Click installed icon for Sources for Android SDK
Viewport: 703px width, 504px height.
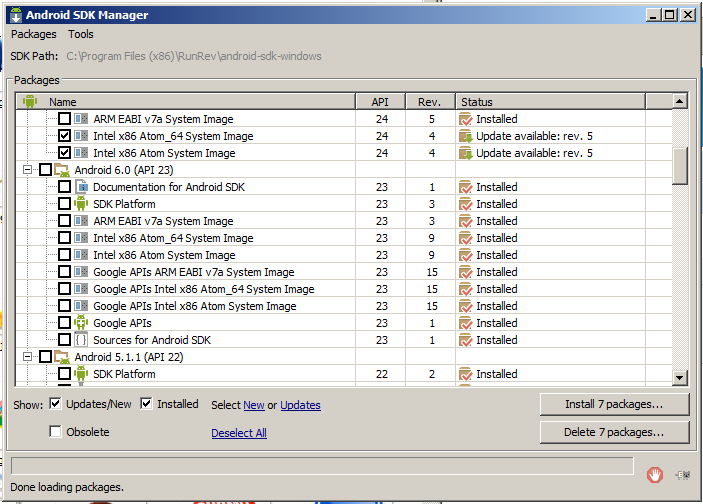pos(466,340)
